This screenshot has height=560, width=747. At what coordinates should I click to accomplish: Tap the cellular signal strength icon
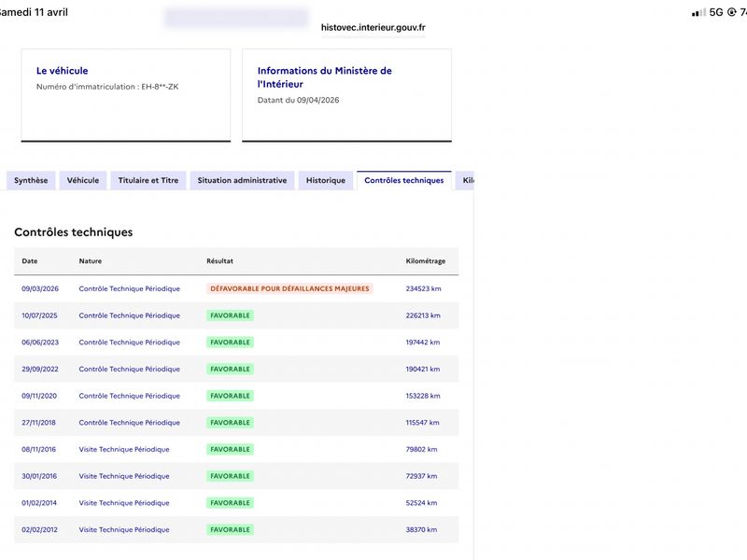click(x=698, y=13)
